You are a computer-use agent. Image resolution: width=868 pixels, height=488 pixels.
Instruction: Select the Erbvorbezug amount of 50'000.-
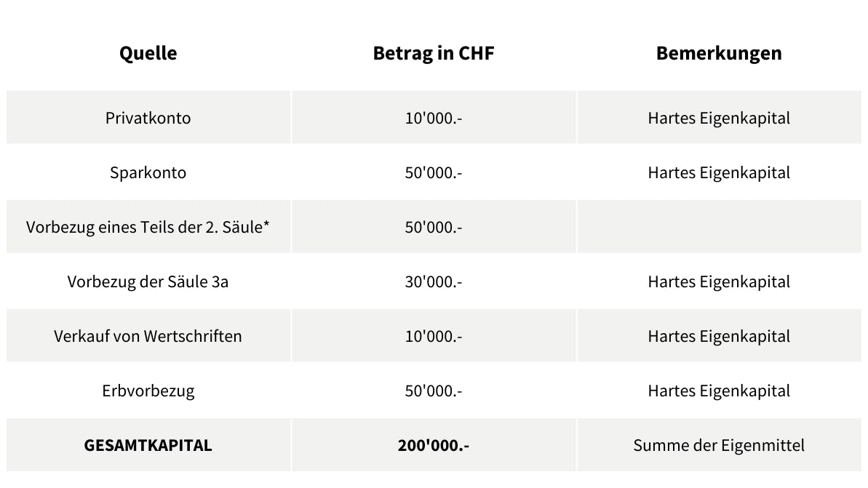tap(433, 391)
